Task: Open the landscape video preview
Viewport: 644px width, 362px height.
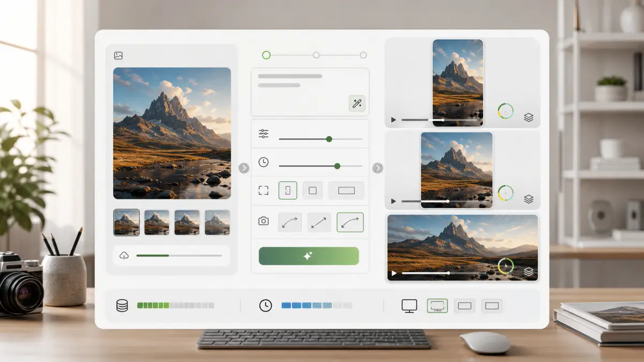Action: tap(463, 247)
